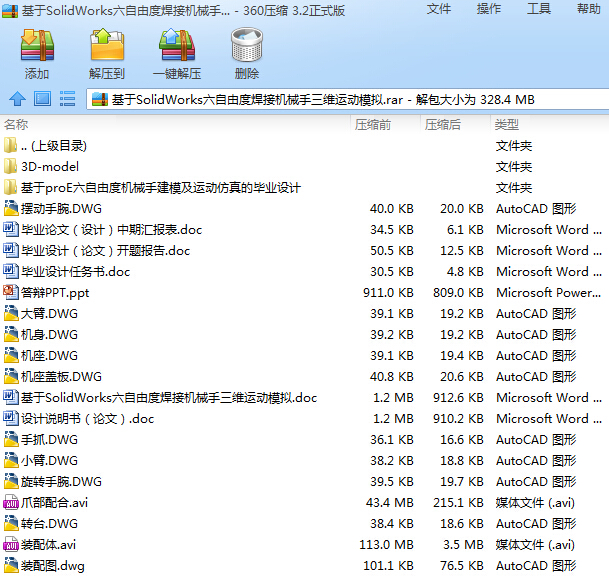Select the 机座.DWG file icon
This screenshot has height=583, width=609.
click(11, 355)
